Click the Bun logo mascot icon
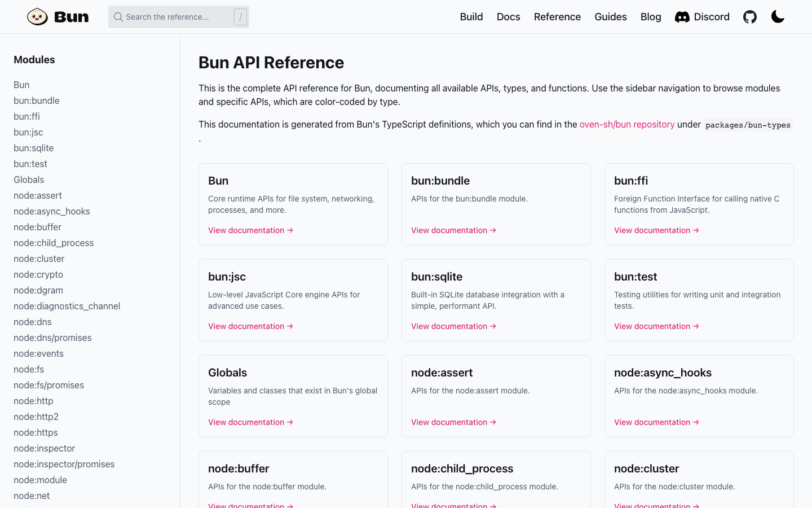The image size is (812, 508). coord(37,17)
